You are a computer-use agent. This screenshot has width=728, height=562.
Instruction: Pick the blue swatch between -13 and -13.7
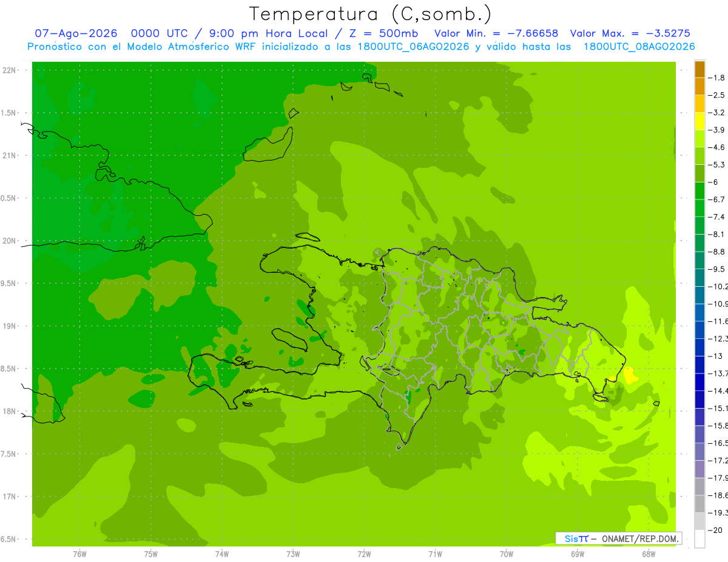tap(699, 364)
